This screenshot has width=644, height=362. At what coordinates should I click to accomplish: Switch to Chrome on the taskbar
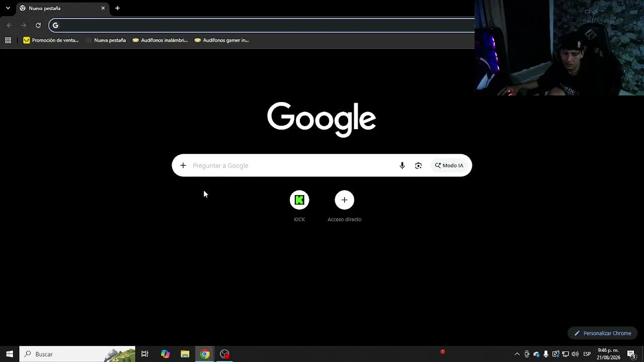tap(205, 354)
